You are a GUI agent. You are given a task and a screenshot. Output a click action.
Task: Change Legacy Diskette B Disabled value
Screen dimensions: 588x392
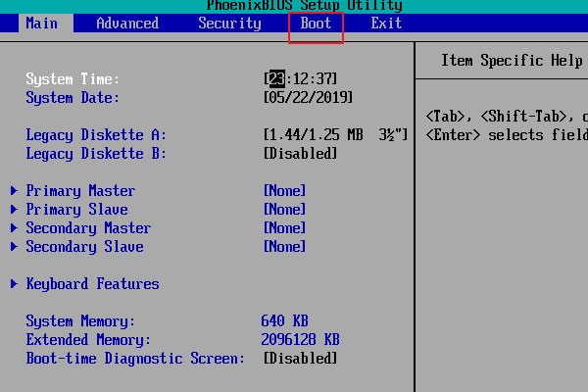[x=300, y=154]
